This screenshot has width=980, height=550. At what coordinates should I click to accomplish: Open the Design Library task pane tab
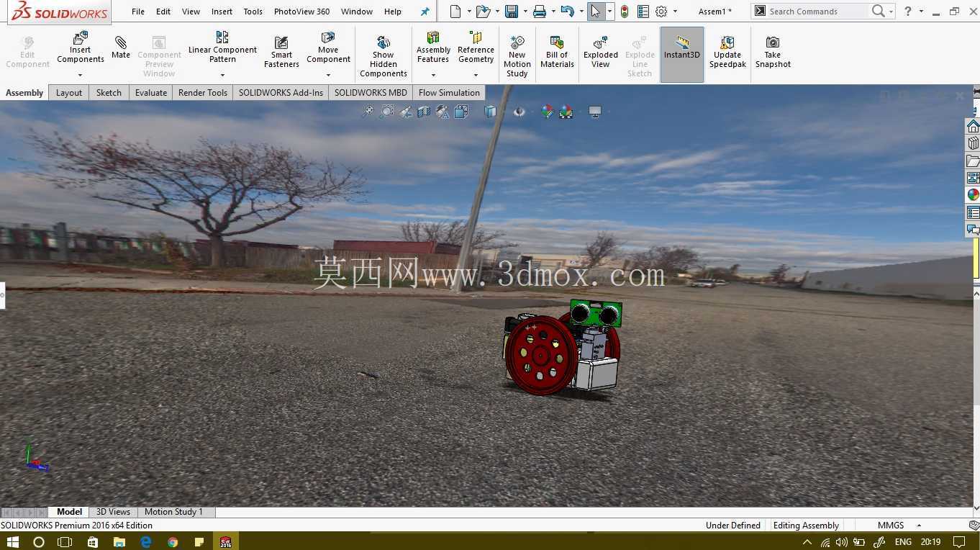(x=973, y=143)
